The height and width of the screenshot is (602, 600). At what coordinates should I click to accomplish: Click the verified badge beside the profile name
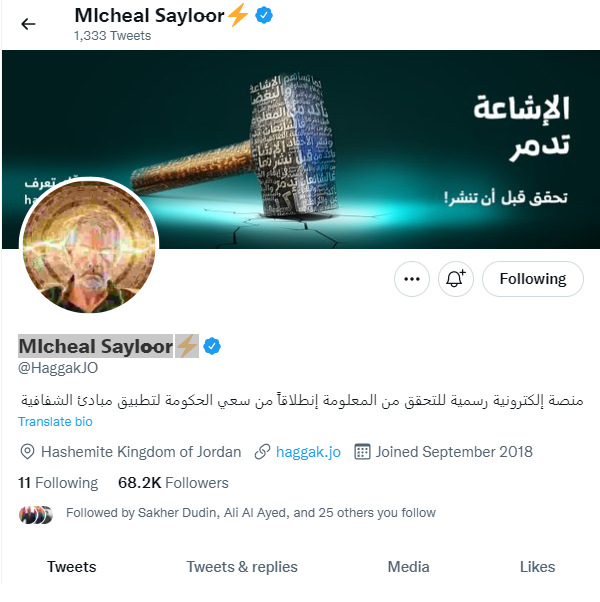coord(212,346)
